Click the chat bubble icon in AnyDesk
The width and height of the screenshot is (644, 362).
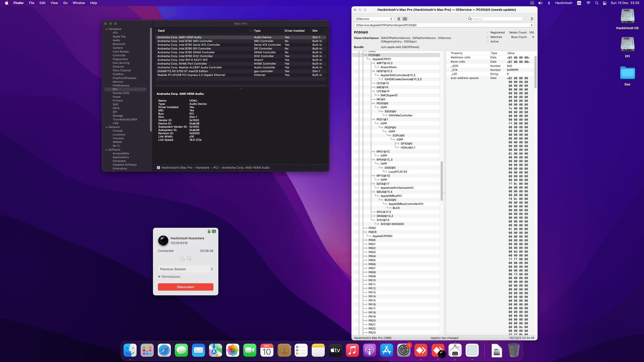coord(189,258)
